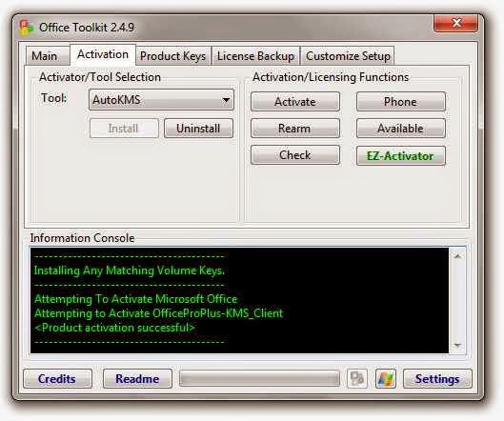Select the Activation tab
Viewport: 504px width, 421px height.
[103, 54]
